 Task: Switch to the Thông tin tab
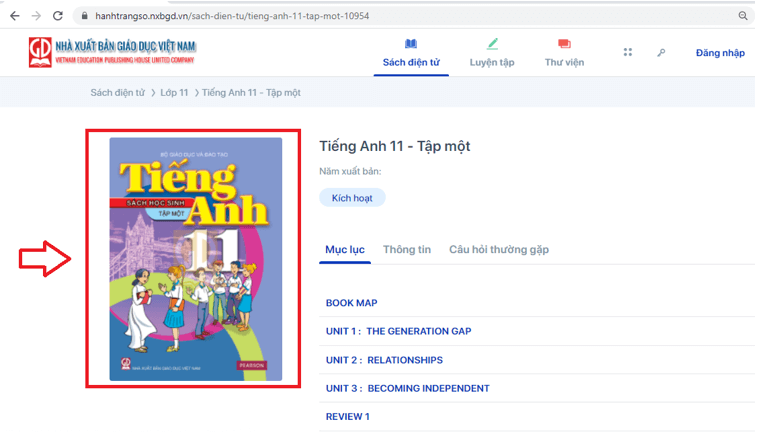pos(407,250)
